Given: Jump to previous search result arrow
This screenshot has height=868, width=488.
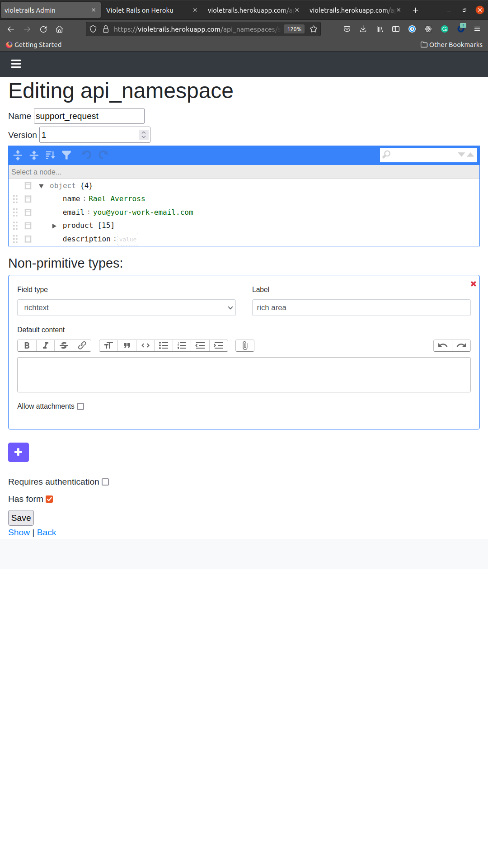Looking at the screenshot, I should pyautogui.click(x=470, y=155).
